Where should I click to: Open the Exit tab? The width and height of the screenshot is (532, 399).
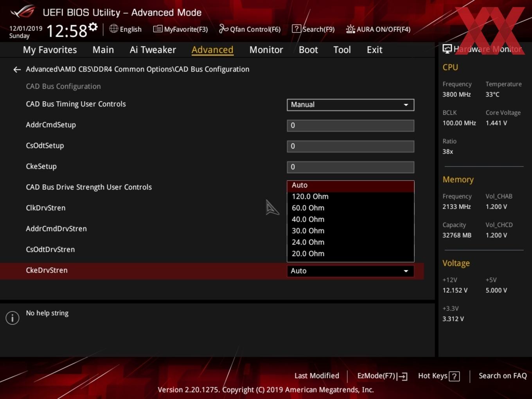click(374, 50)
